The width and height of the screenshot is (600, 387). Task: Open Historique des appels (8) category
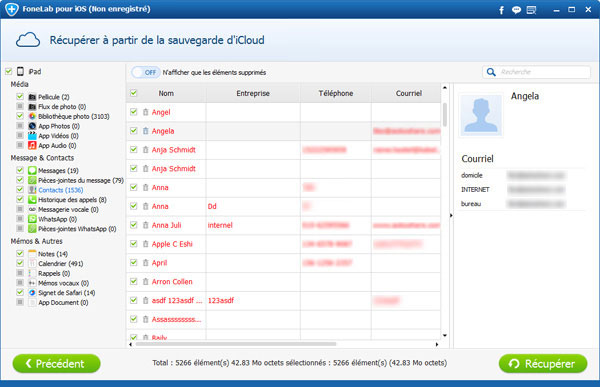[x=72, y=199]
